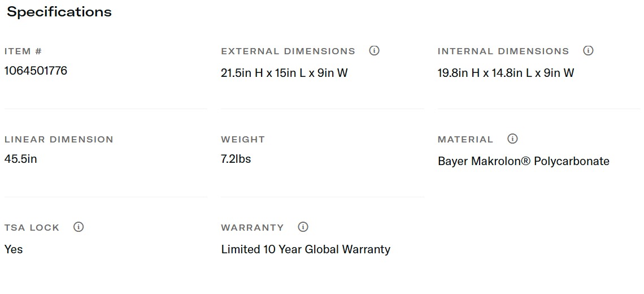Click the WEIGHT label

tap(243, 140)
